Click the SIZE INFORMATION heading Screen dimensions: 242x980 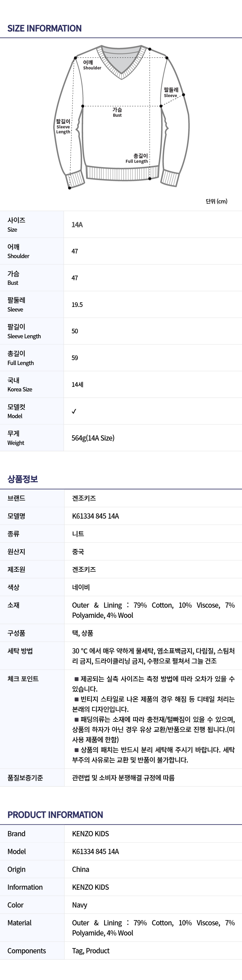click(x=45, y=29)
